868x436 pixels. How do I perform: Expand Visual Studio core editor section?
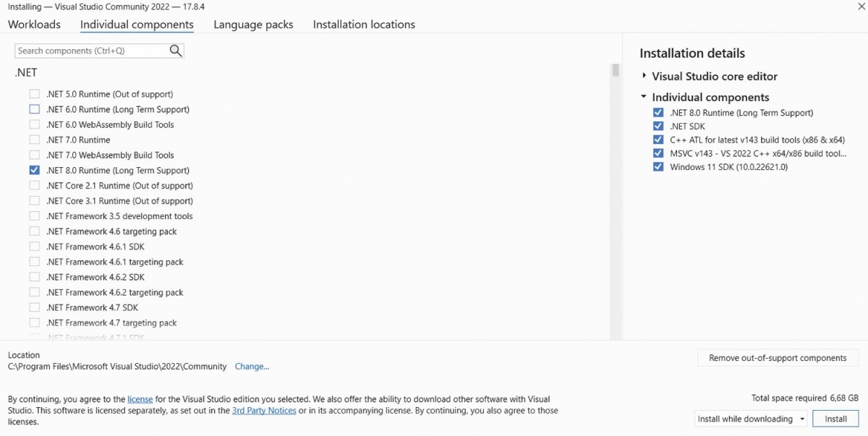pos(644,76)
